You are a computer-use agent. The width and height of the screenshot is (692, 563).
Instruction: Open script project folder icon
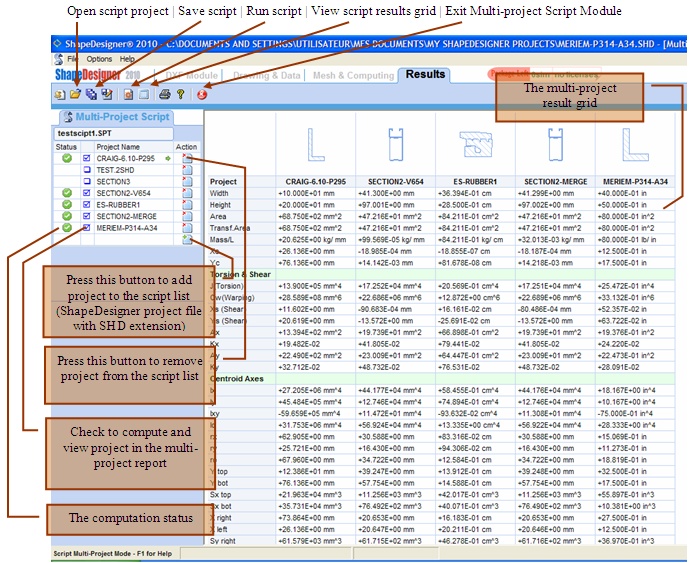75,94
